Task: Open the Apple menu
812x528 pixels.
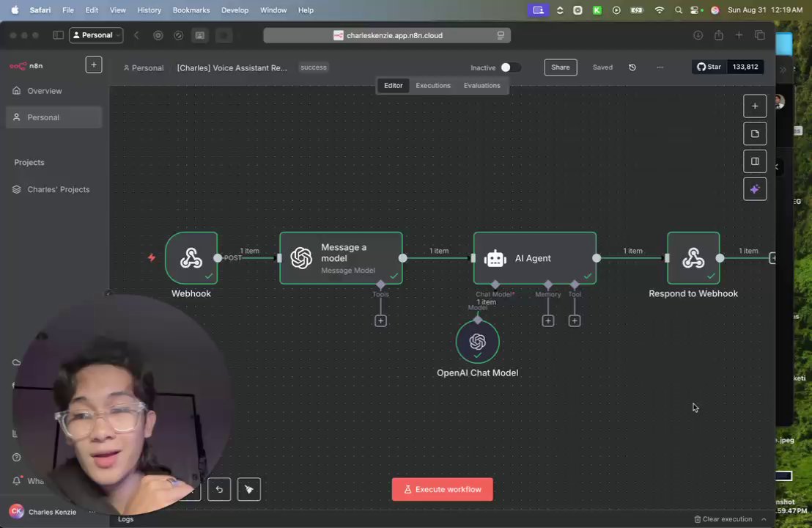Action: pos(15,10)
